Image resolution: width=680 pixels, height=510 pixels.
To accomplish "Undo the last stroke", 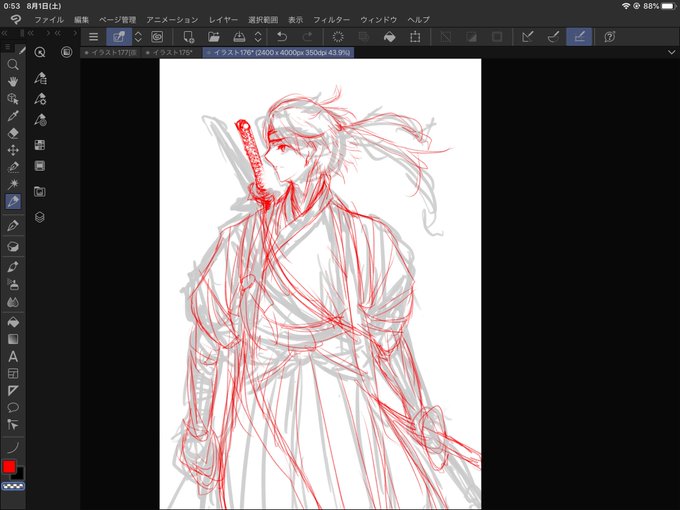I will (x=282, y=37).
